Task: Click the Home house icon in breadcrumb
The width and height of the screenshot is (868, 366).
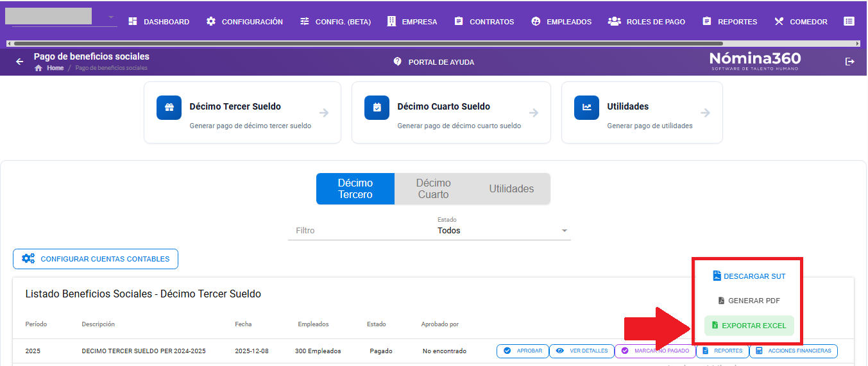Action: point(38,68)
